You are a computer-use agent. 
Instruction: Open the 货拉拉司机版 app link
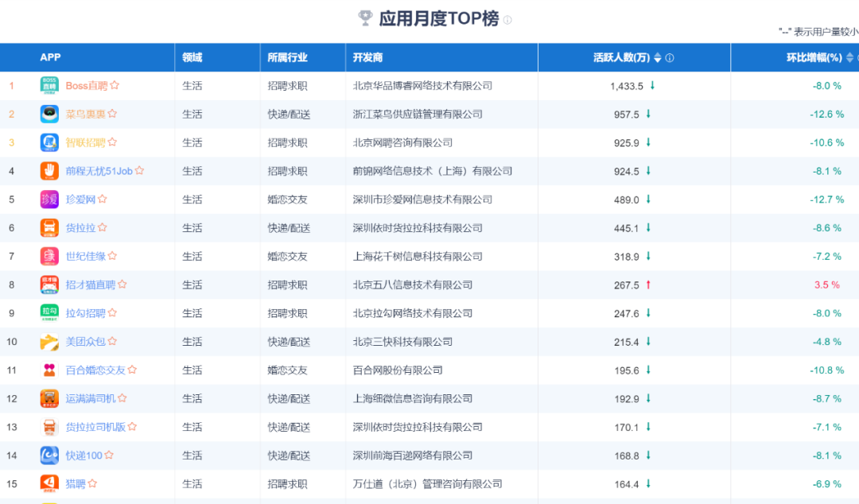click(95, 428)
